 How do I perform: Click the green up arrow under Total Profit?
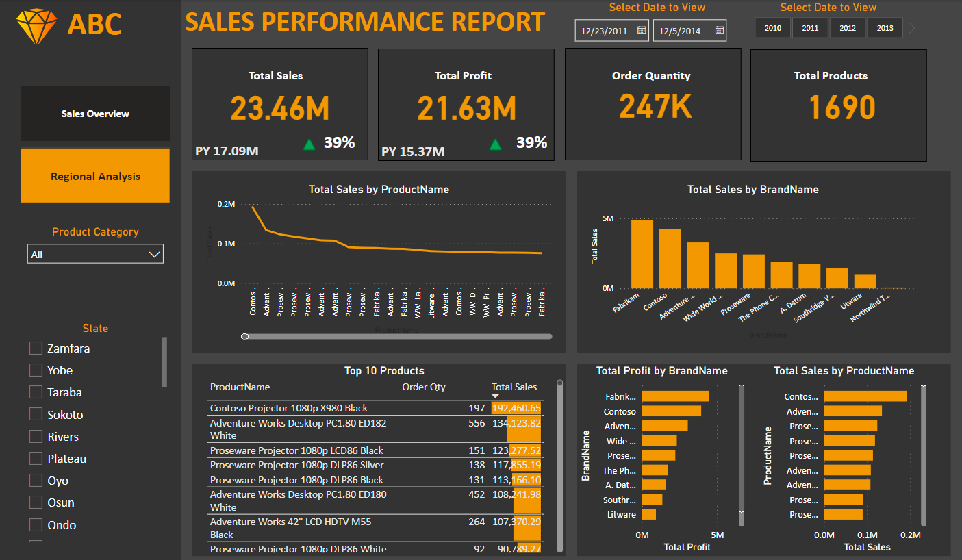click(x=496, y=144)
